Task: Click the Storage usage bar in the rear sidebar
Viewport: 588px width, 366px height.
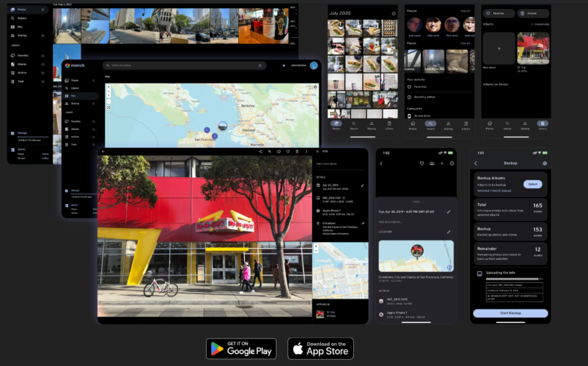Action: tap(33, 137)
